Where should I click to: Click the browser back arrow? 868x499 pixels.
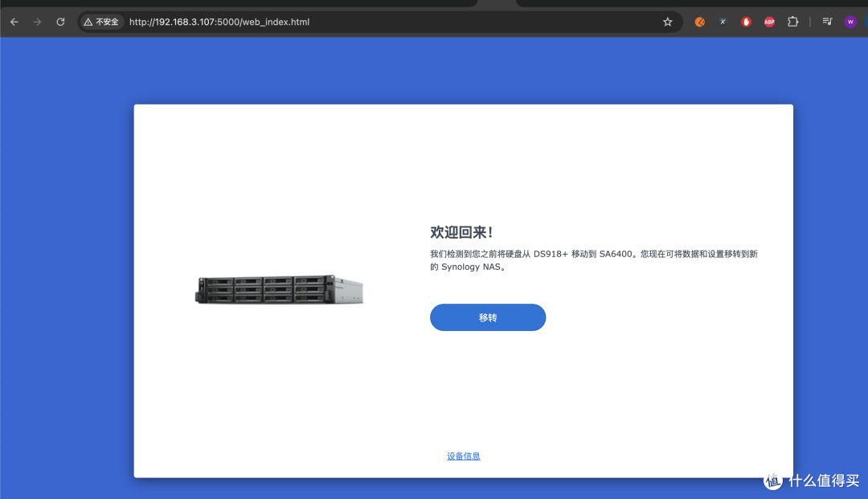[14, 22]
